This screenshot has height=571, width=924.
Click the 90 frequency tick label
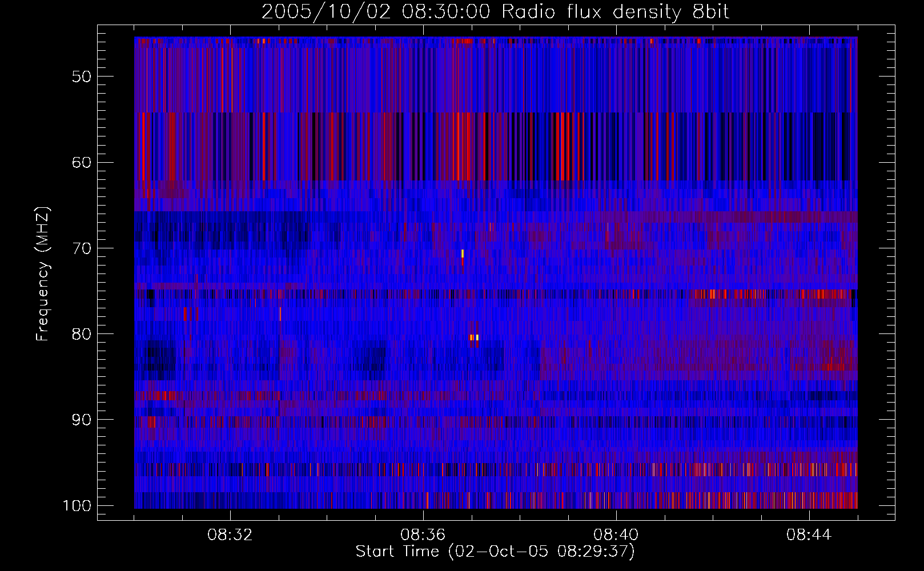pyautogui.click(x=82, y=420)
